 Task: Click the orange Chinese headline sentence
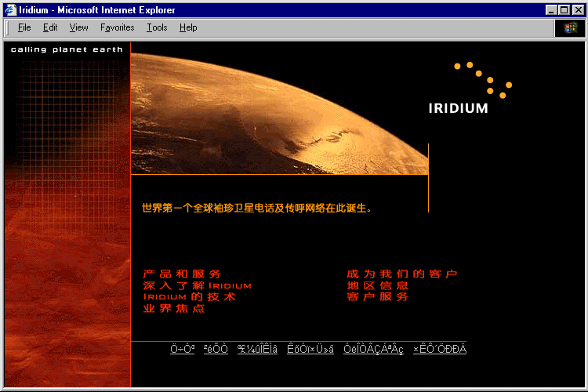tap(257, 209)
